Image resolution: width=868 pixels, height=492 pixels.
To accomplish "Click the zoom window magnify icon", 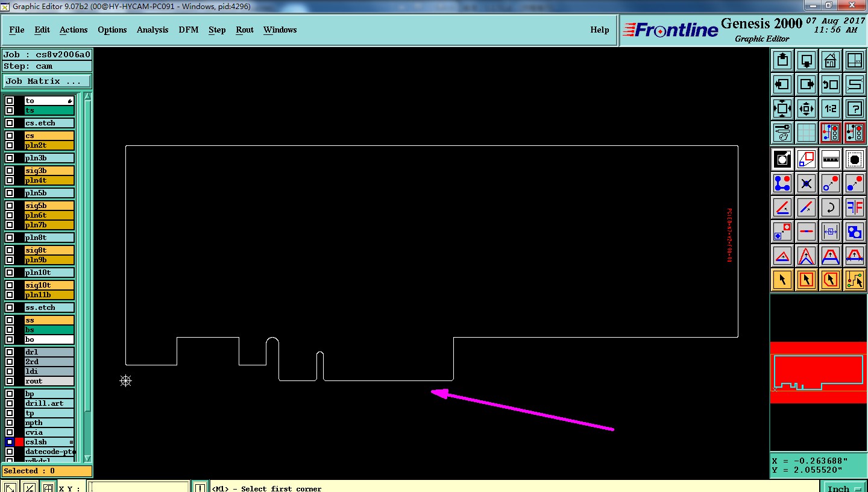I will point(782,159).
